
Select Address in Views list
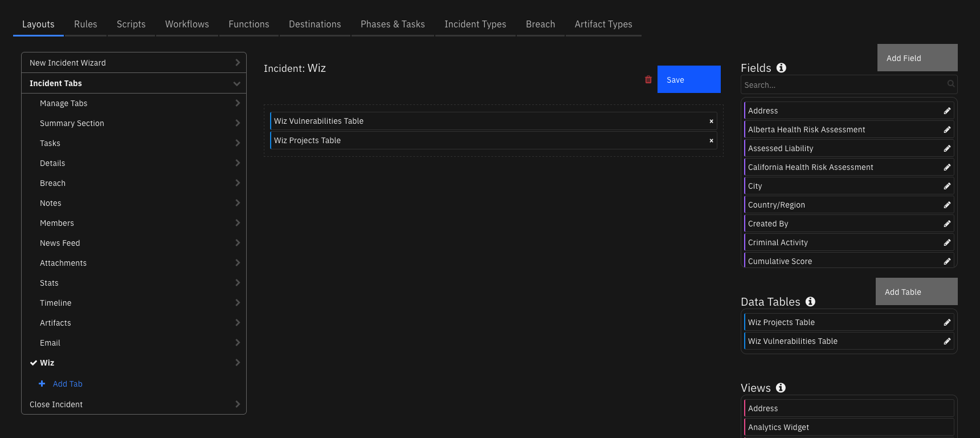(x=849, y=408)
